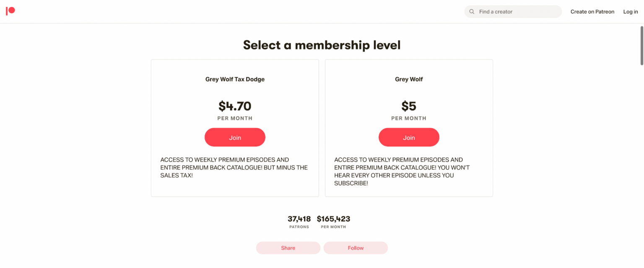Click the Grey Wolf Tax Dodge tier title
This screenshot has width=644, height=268.
235,79
